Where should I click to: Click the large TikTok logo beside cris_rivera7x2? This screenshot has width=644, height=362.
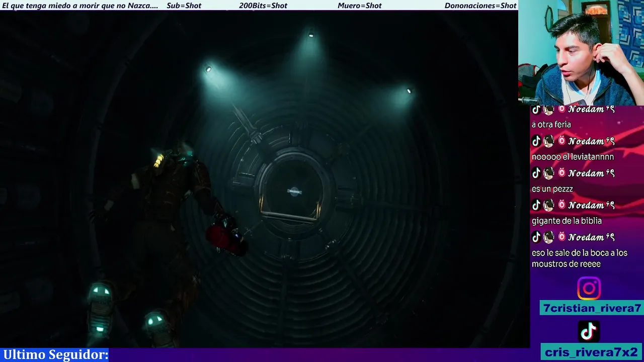[x=589, y=332]
